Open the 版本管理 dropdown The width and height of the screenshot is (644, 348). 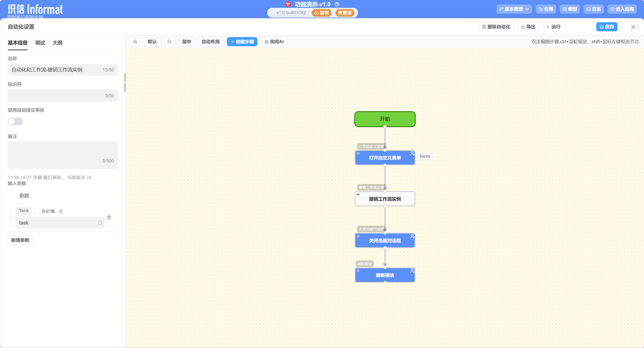point(514,9)
